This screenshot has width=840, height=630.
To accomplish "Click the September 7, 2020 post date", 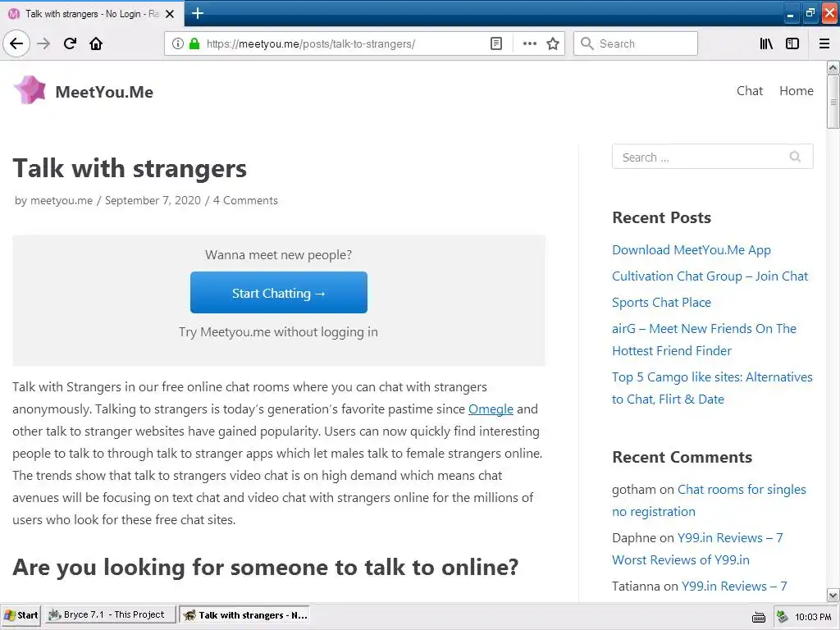I will click(153, 200).
